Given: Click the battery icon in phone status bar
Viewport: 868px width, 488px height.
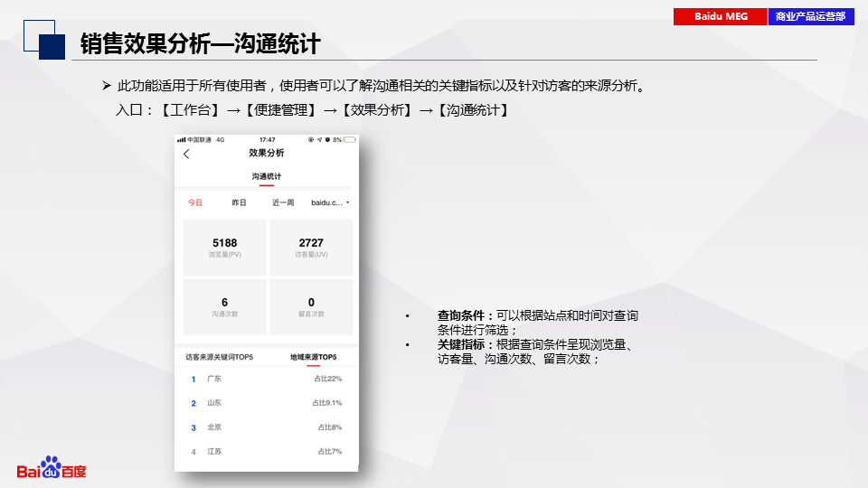Looking at the screenshot, I should (x=350, y=140).
